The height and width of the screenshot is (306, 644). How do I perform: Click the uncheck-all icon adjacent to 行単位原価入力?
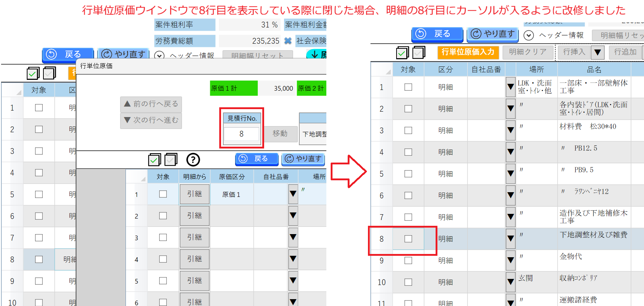pos(419,53)
